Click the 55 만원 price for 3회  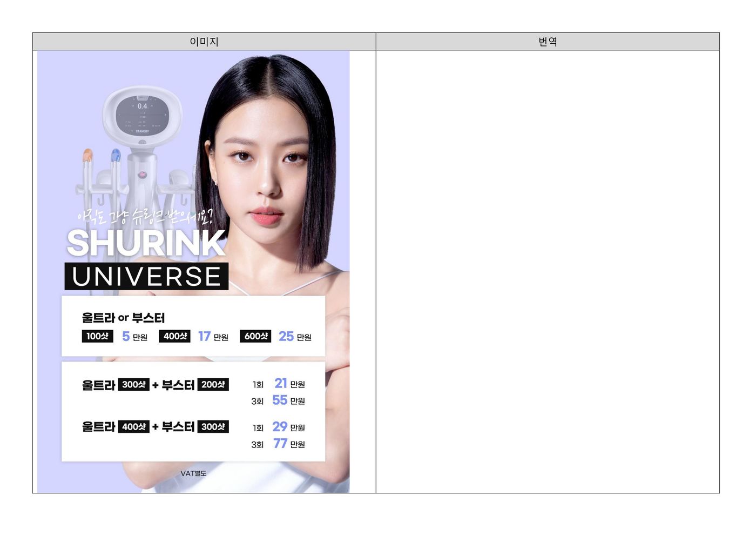coord(288,400)
